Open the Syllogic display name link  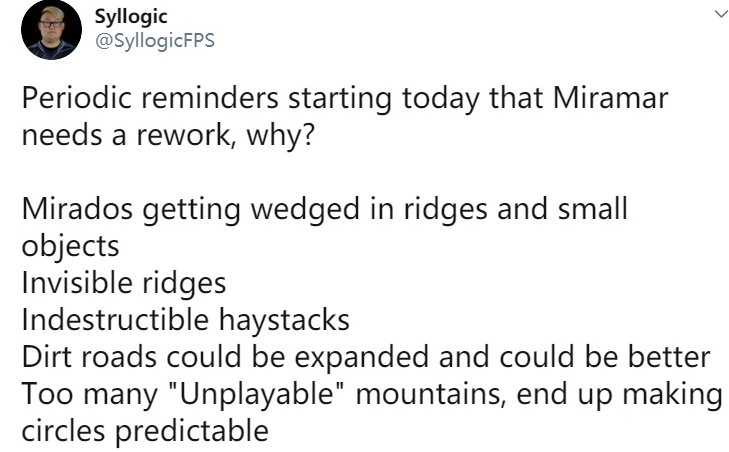coord(131,17)
